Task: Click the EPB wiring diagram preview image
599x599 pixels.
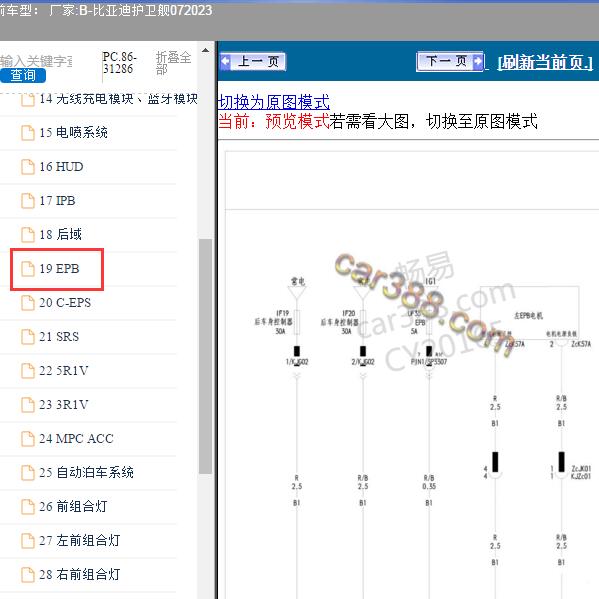Action: pyautogui.click(x=412, y=375)
